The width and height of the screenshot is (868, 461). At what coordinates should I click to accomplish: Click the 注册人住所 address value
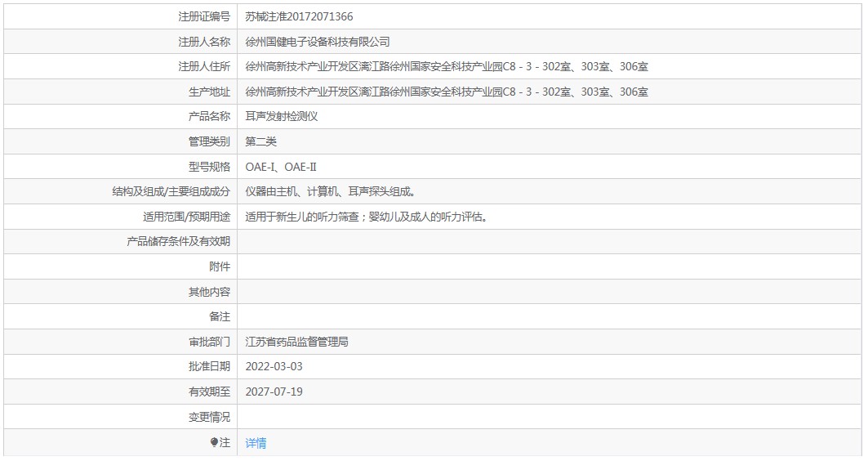(447, 66)
